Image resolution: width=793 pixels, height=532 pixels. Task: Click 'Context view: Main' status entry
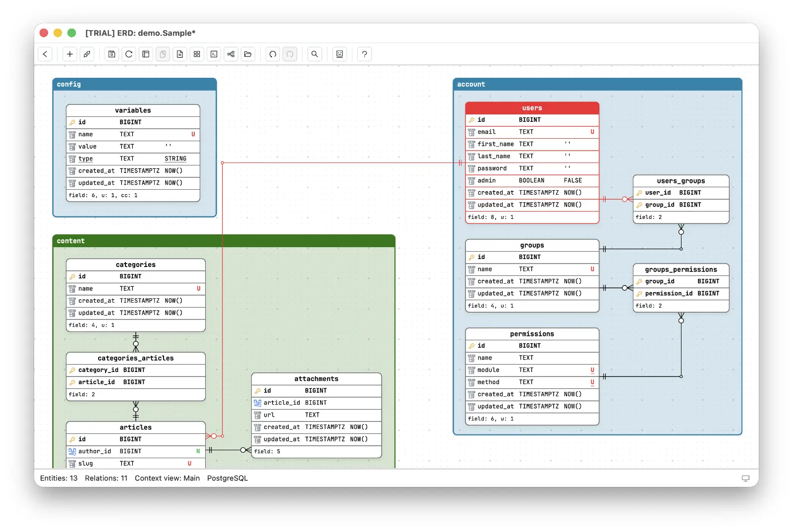tap(168, 478)
